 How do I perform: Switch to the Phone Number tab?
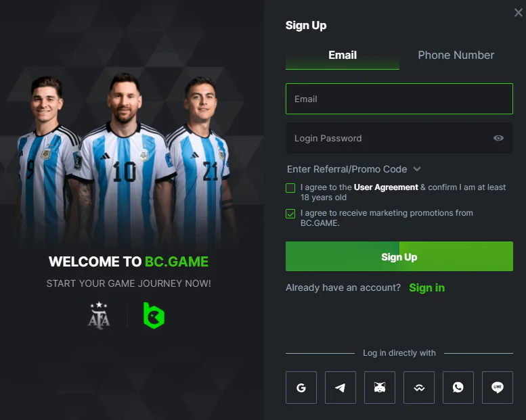coord(456,55)
